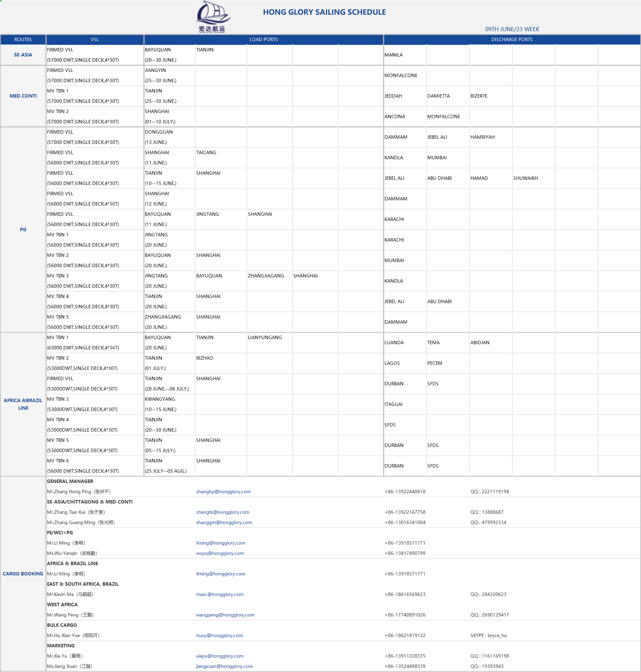Select the SKYPE : bryce_hu cell
This screenshot has width=641, height=672.
click(488, 635)
